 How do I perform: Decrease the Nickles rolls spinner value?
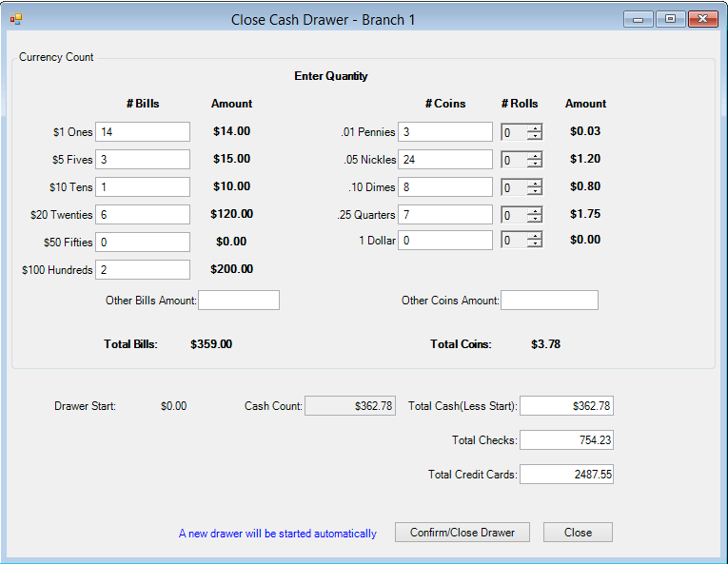tap(534, 165)
